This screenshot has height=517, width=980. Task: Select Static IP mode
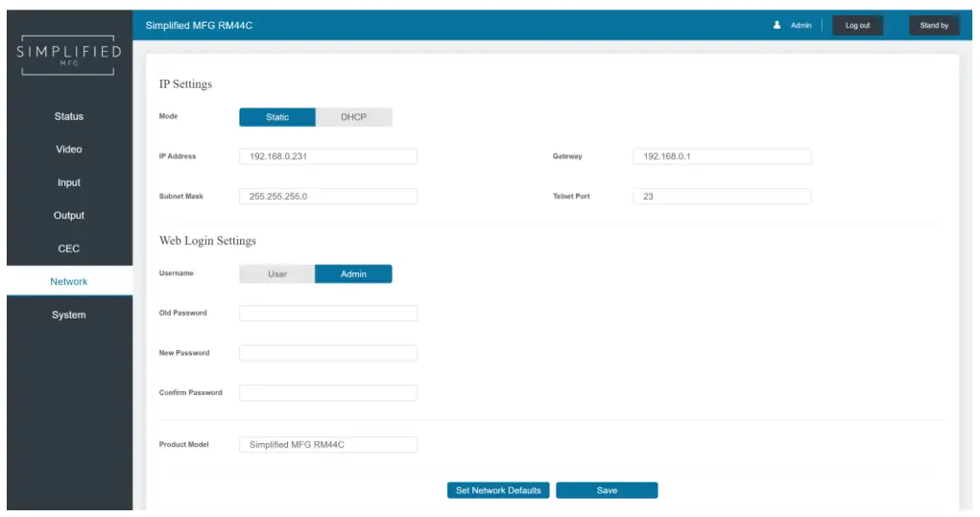coord(276,117)
